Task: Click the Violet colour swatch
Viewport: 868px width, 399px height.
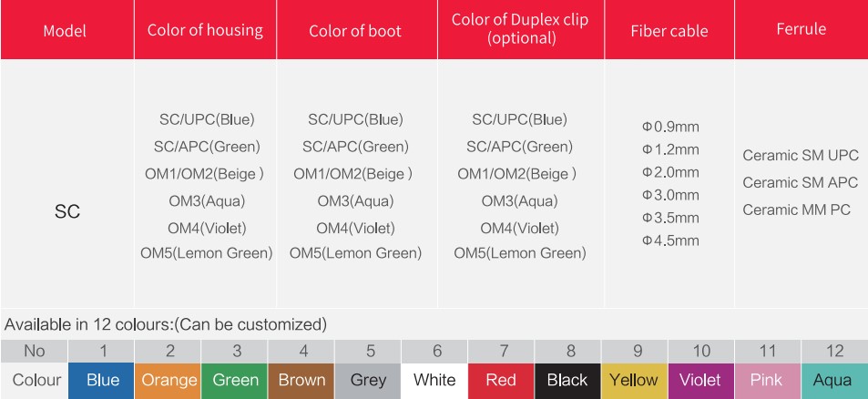Action: tap(701, 381)
